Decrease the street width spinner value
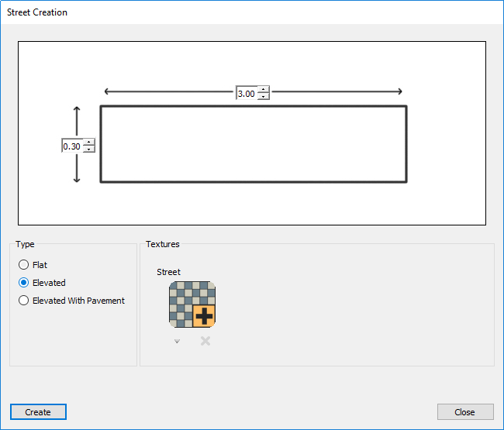The height and width of the screenshot is (430, 504). click(x=264, y=96)
